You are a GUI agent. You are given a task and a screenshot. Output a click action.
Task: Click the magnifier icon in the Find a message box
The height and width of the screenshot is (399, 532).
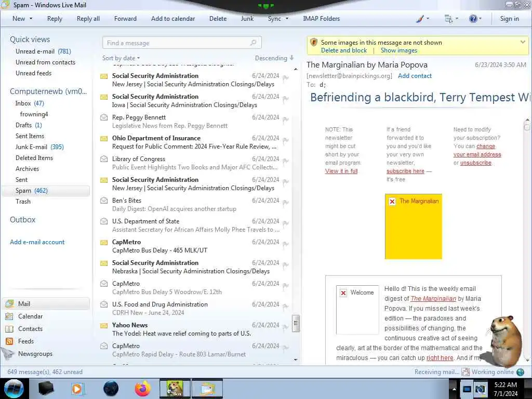tap(253, 43)
